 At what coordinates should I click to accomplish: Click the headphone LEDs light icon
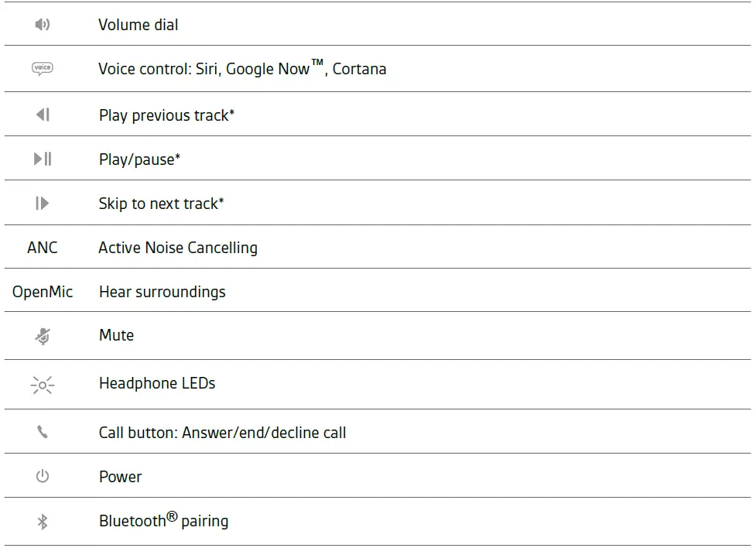[x=43, y=384]
